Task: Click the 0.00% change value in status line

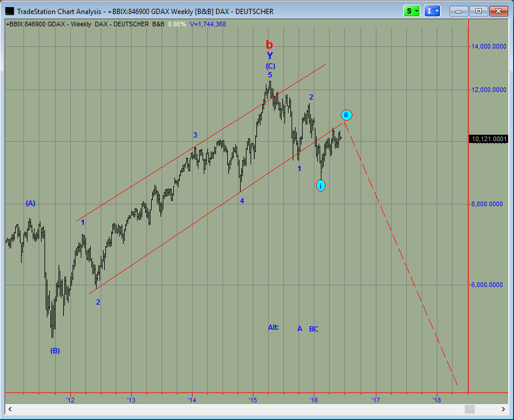Action: pyautogui.click(x=177, y=24)
